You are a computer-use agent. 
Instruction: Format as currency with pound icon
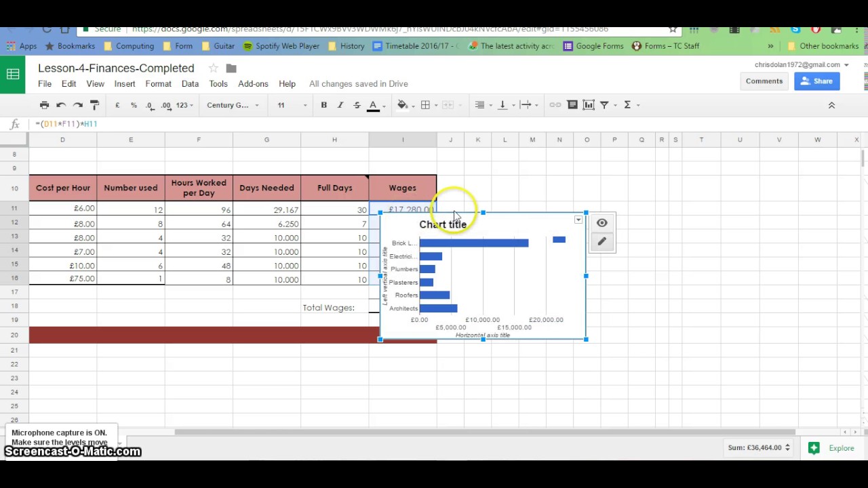click(x=117, y=105)
